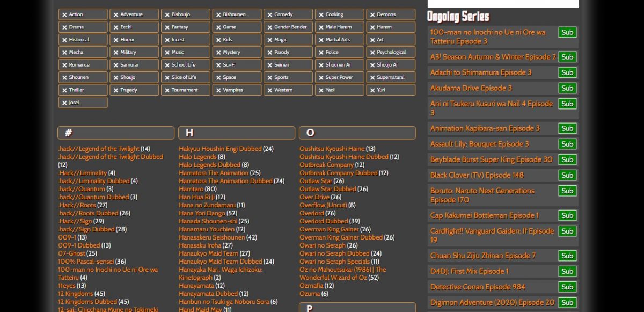This screenshot has height=312, width=644.
Task: Click the X icon beside Sci-Fi
Action: (218, 65)
